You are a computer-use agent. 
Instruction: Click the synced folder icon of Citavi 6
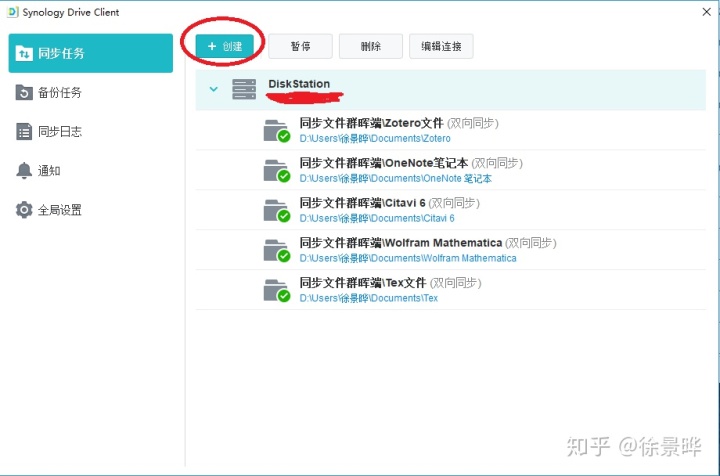pyautogui.click(x=276, y=210)
